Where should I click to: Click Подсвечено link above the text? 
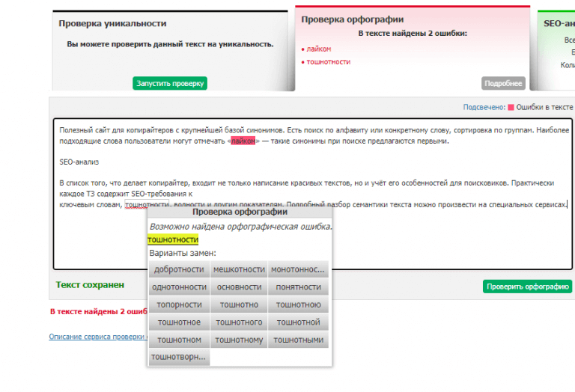pos(484,107)
